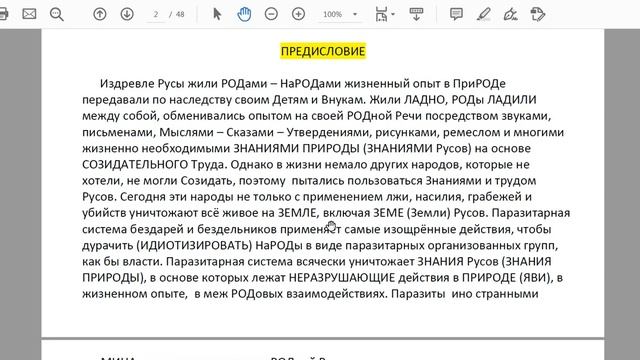Expand the page fit options arrow
The image size is (640, 360).
393,14
